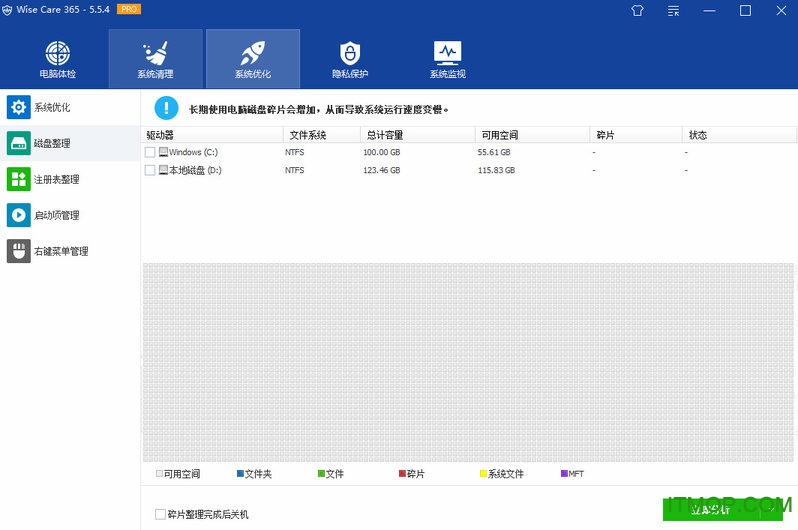Enable 碎片整理完成后关机 shutdown checkbox

click(160, 514)
